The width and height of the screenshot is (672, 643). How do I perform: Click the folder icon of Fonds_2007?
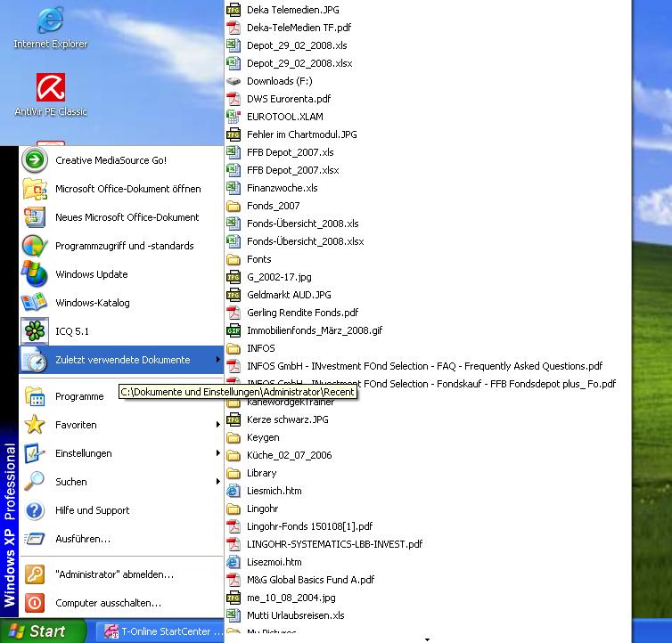pos(234,206)
